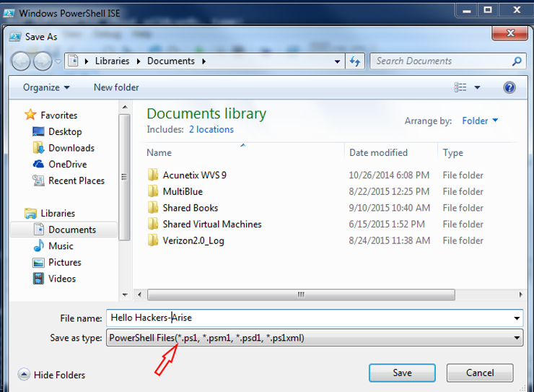Open recent locations arrow beside Forward
Viewport: 534px width, 392px height.
pos(58,61)
